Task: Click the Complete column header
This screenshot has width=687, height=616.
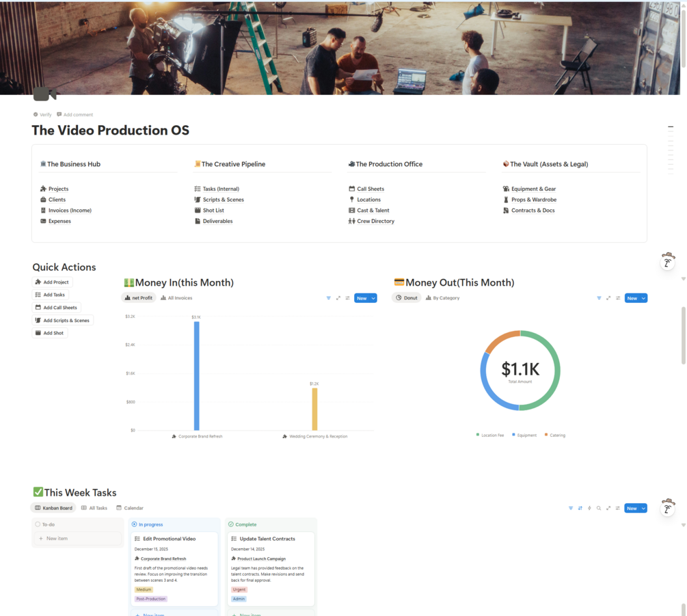Action: tap(242, 524)
